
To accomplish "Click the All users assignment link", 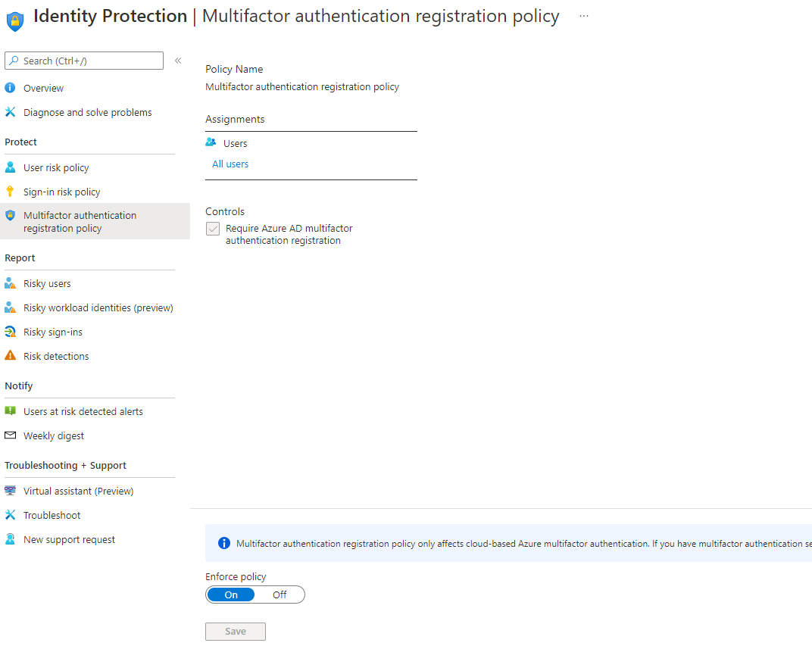I will [230, 164].
